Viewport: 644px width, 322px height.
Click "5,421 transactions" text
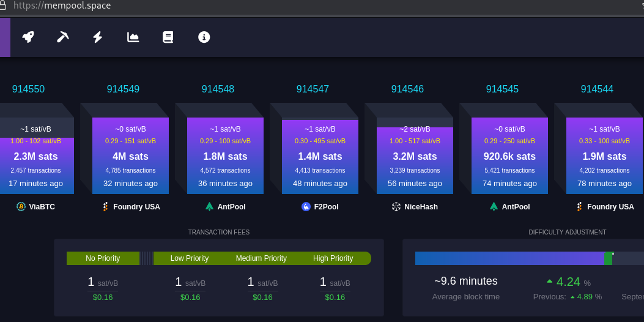509,170
